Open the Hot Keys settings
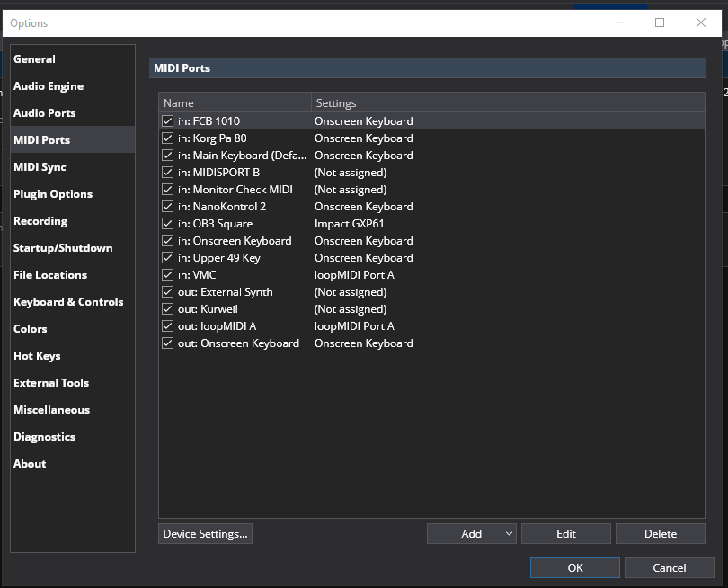 [x=37, y=356]
